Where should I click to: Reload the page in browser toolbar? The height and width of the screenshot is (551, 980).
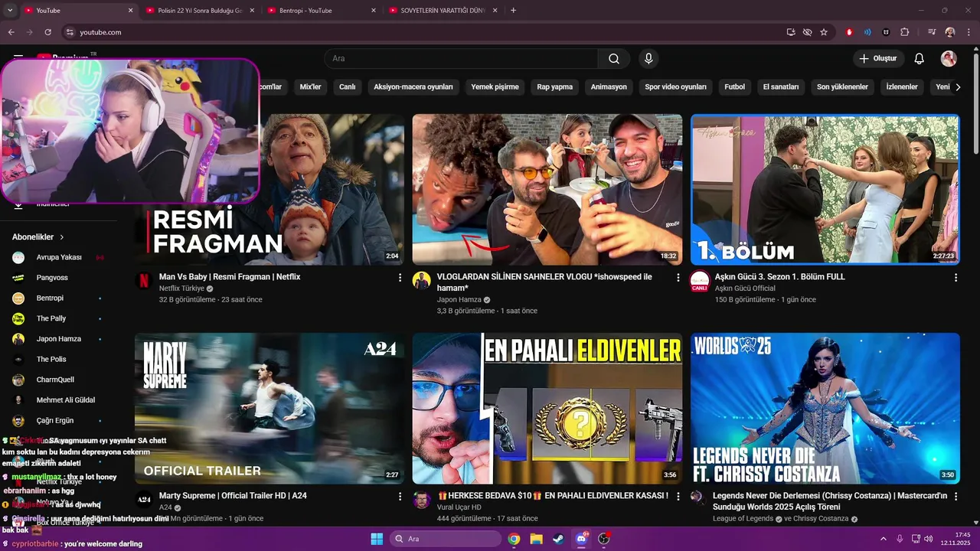tap(47, 32)
